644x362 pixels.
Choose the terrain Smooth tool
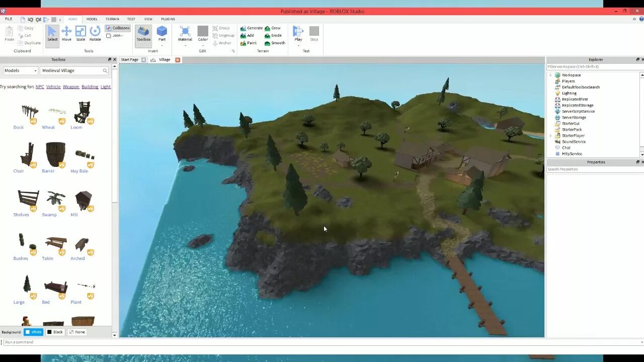pos(275,43)
